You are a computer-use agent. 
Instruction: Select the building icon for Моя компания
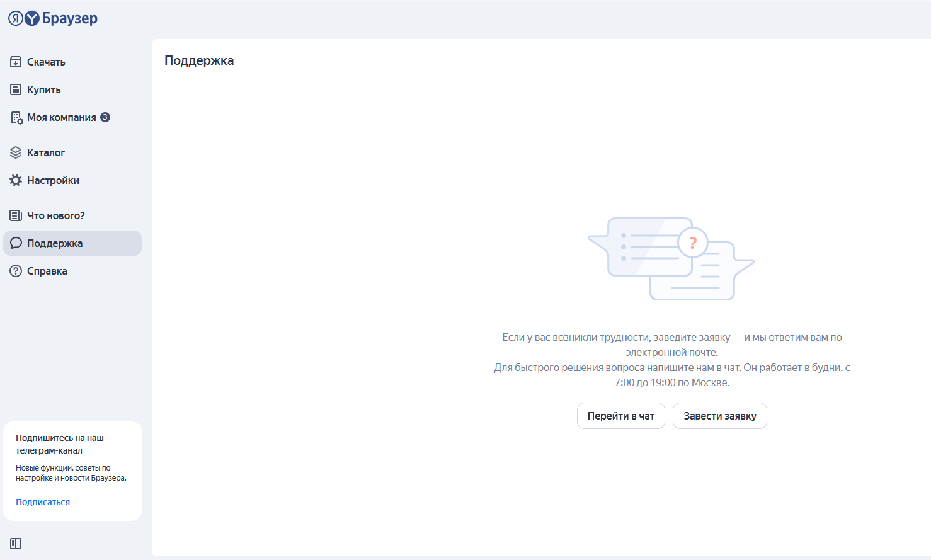click(x=16, y=117)
